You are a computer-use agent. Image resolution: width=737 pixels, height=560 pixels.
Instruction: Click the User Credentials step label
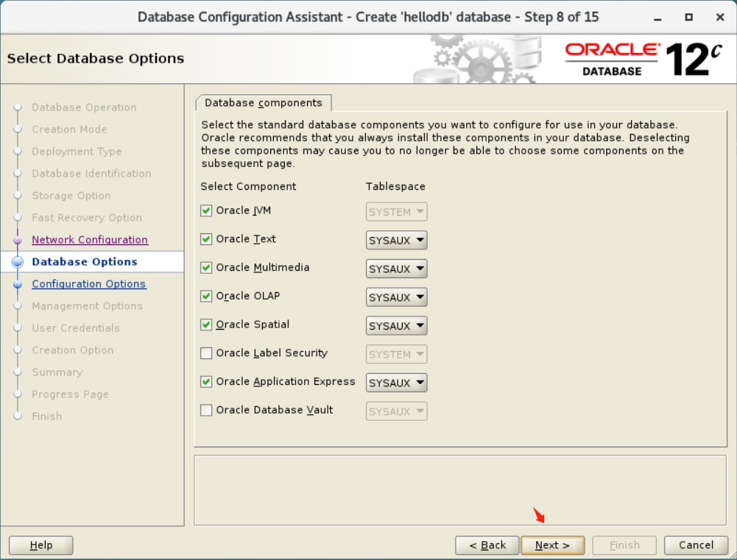(x=76, y=328)
